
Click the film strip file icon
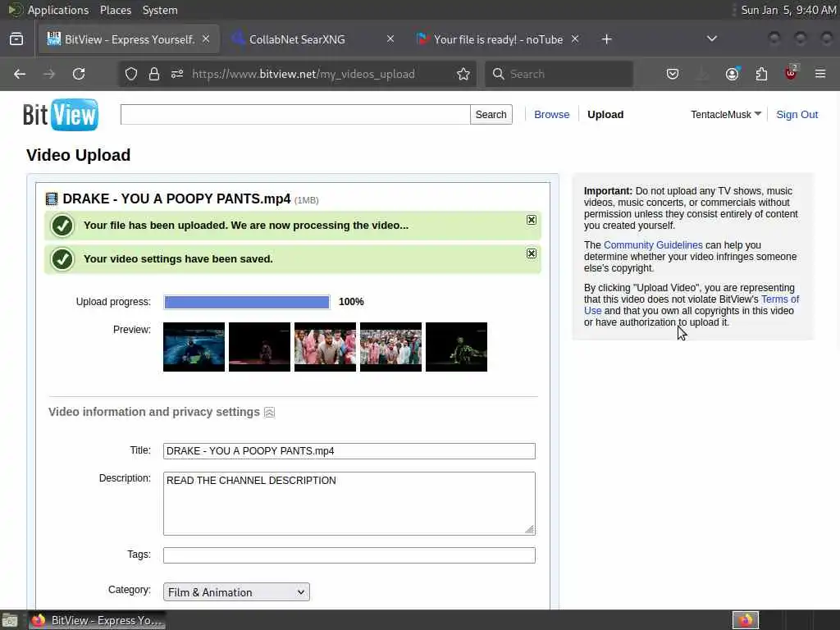[x=52, y=199]
